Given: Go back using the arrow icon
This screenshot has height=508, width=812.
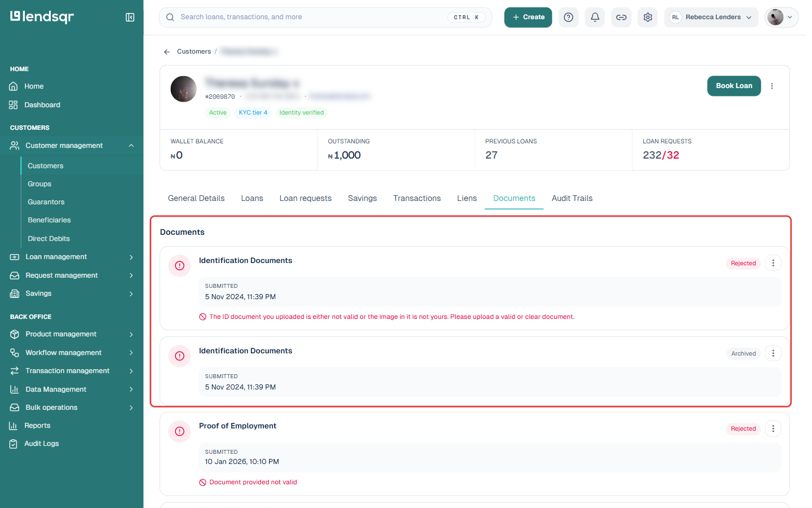Looking at the screenshot, I should (167, 52).
